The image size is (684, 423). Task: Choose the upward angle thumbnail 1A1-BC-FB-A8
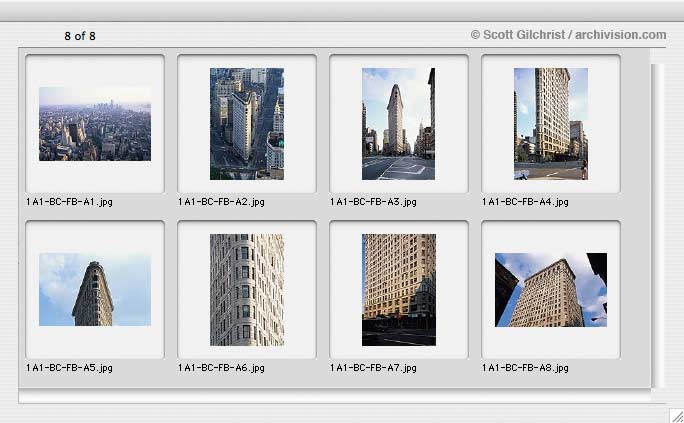pos(551,290)
